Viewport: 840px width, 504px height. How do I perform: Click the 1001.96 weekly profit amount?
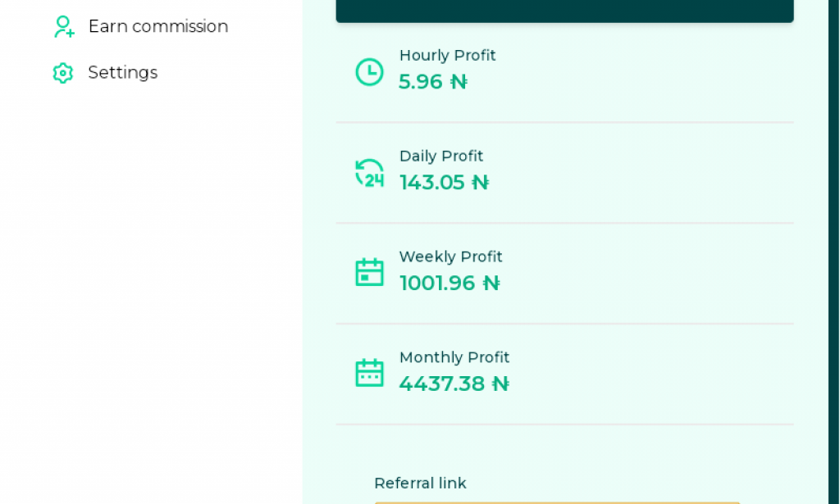click(x=437, y=284)
